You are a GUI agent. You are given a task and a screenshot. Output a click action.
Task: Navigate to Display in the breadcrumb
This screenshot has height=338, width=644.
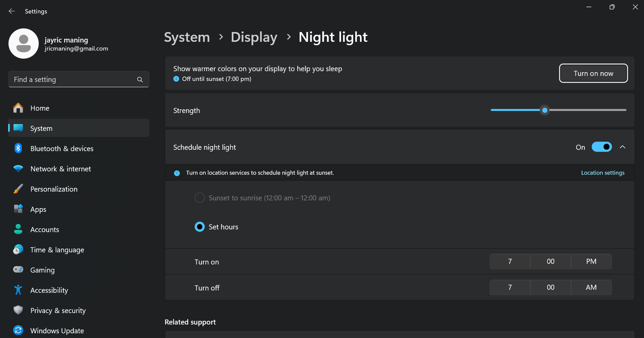(254, 37)
